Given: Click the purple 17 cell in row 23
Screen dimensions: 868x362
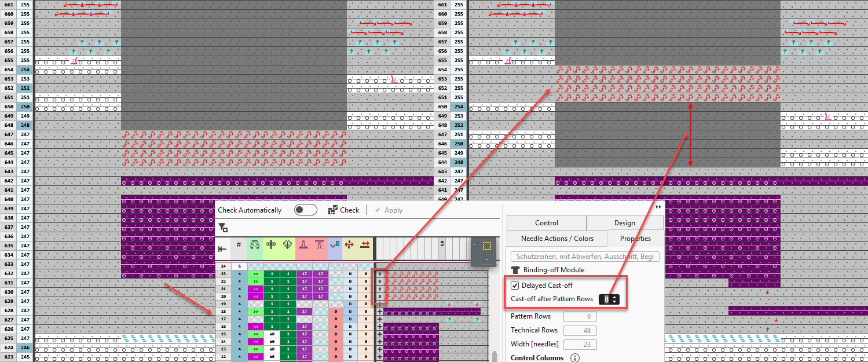Looking at the screenshot, I should [x=303, y=273].
